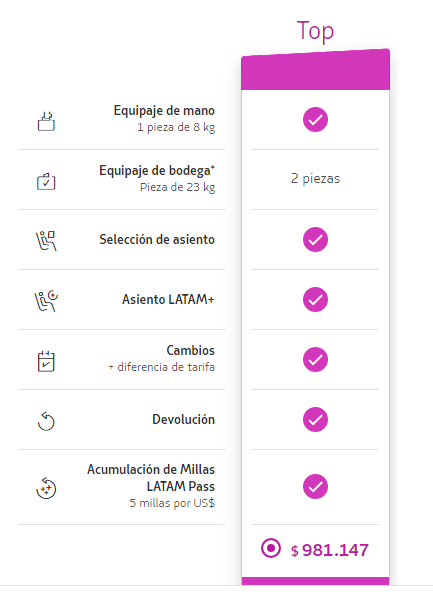Click the hand luggage icon

click(x=46, y=121)
